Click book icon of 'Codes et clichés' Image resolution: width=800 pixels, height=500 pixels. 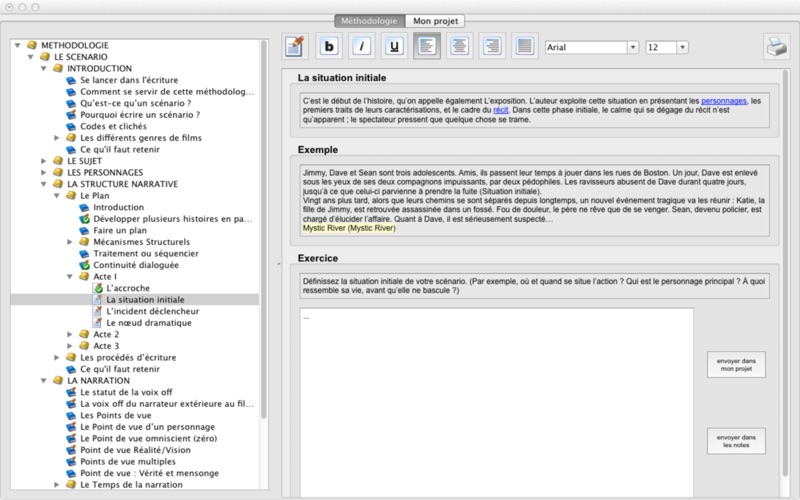coord(71,127)
